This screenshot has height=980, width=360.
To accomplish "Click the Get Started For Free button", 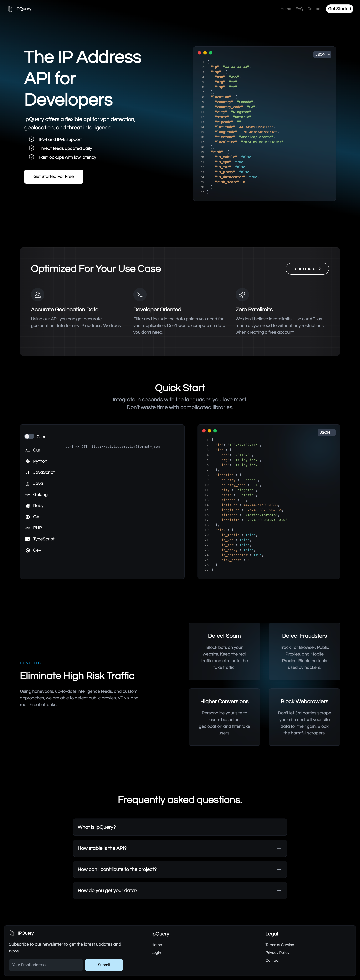I will (54, 176).
